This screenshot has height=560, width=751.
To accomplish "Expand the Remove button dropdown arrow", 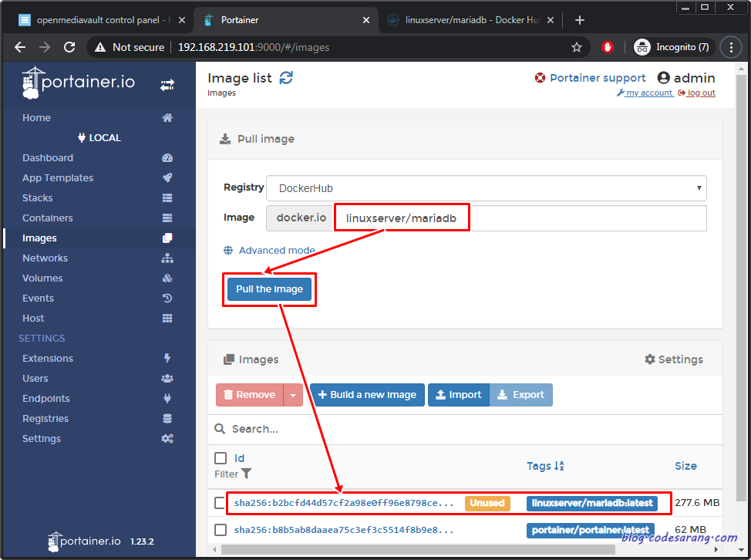I will (x=293, y=395).
